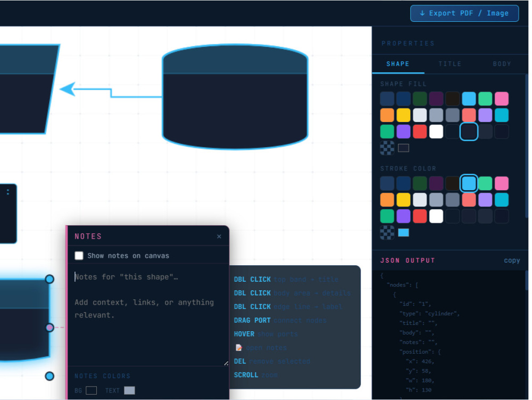Viewport: 532px width, 400px height.
Task: Open the three-dot menu on dark node
Action: (8, 193)
